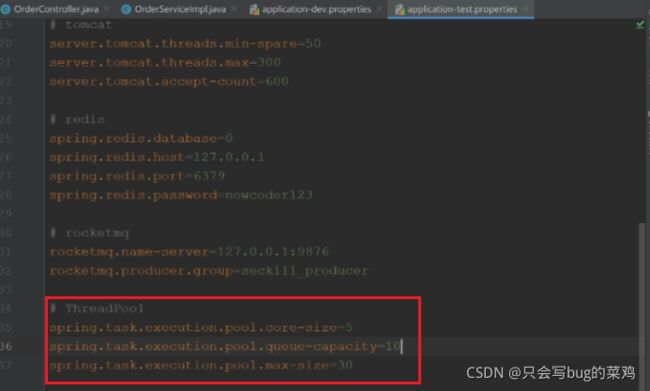The width and height of the screenshot is (650, 391).
Task: Click the '# redis' comment line
Action: (x=77, y=119)
